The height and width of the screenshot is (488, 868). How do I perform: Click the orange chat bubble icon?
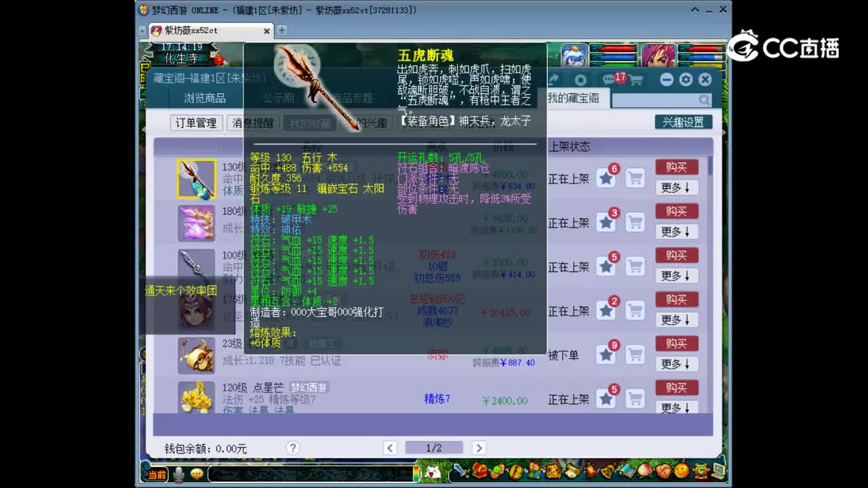click(x=197, y=474)
